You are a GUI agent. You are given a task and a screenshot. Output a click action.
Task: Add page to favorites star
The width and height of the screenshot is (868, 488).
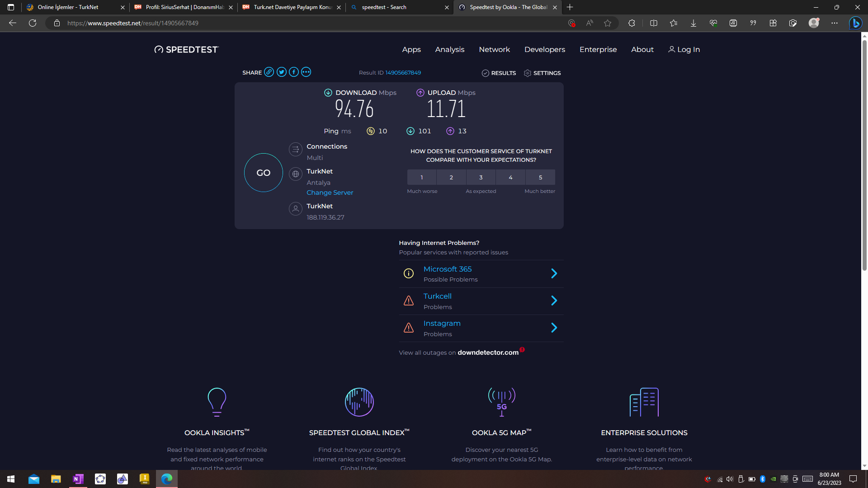(x=608, y=23)
